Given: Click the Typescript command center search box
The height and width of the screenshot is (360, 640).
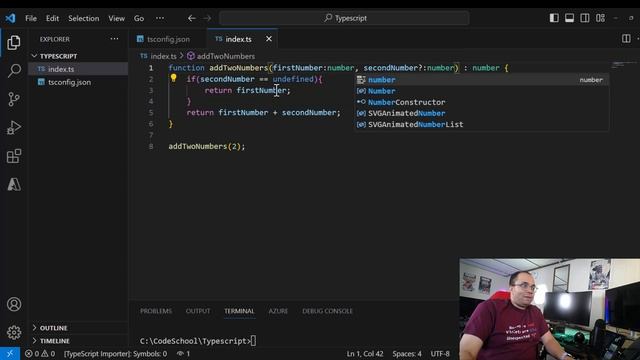Looking at the screenshot, I should 344,18.
